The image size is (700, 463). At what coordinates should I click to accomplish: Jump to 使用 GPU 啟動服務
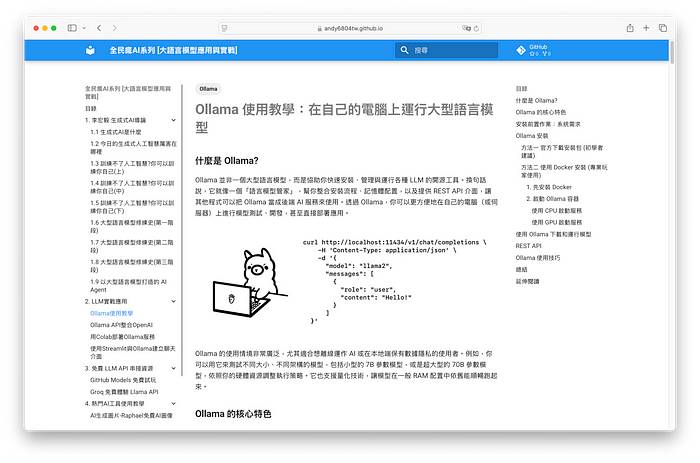tap(557, 222)
